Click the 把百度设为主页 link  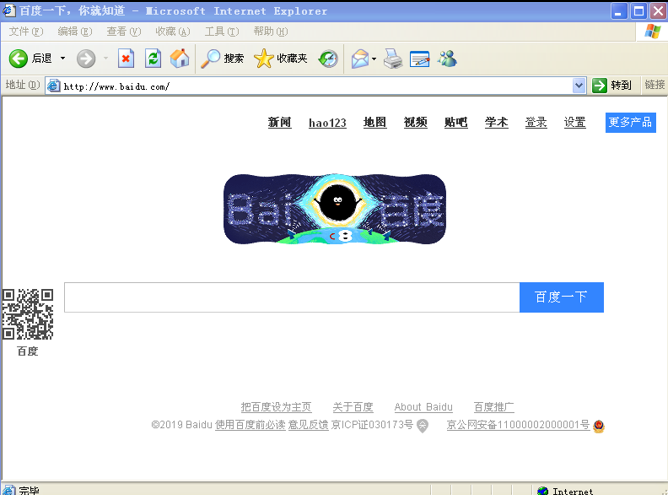point(276,407)
